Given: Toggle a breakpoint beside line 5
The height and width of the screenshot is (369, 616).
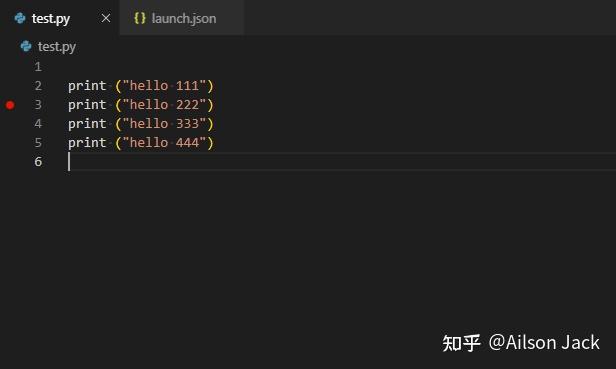Looking at the screenshot, I should (10, 143).
